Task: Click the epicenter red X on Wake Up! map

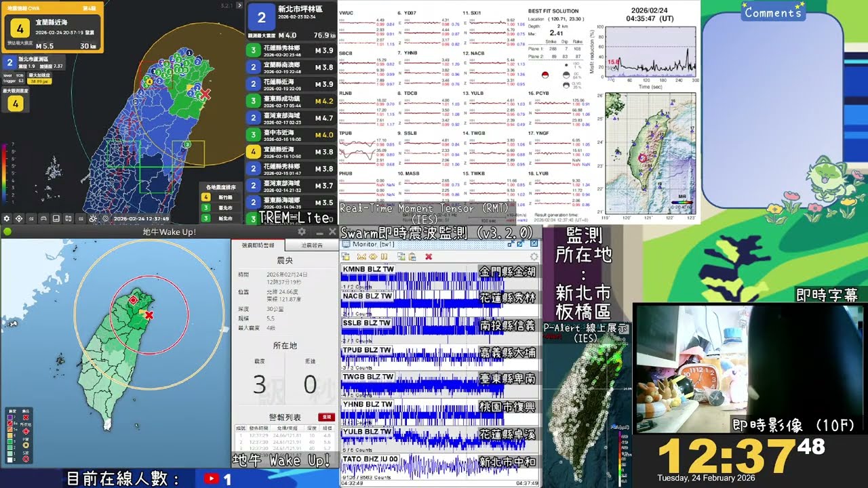Action: pyautogui.click(x=149, y=315)
